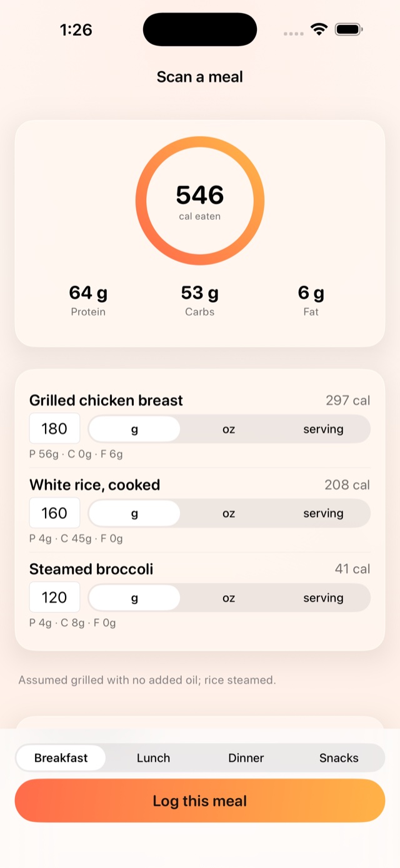Choose serving unit for White rice, cooked
The image size is (400, 868).
(323, 513)
